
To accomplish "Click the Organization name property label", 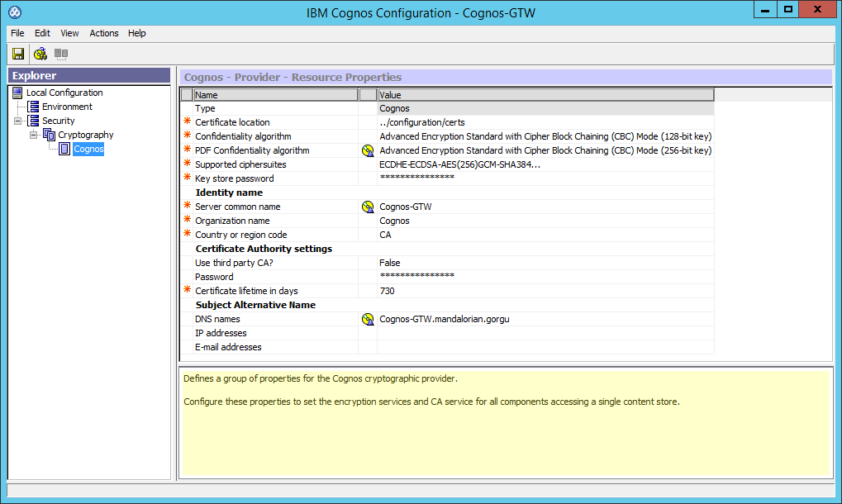I will pyautogui.click(x=232, y=221).
